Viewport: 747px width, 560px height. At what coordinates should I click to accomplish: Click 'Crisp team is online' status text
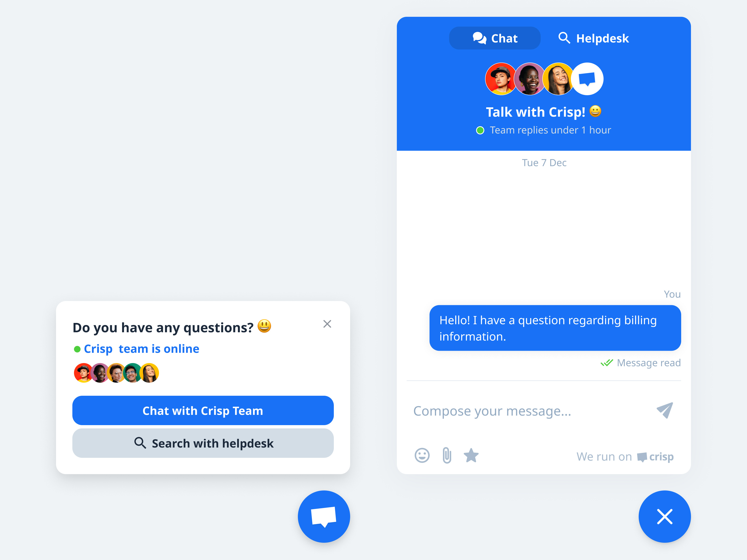[141, 349]
